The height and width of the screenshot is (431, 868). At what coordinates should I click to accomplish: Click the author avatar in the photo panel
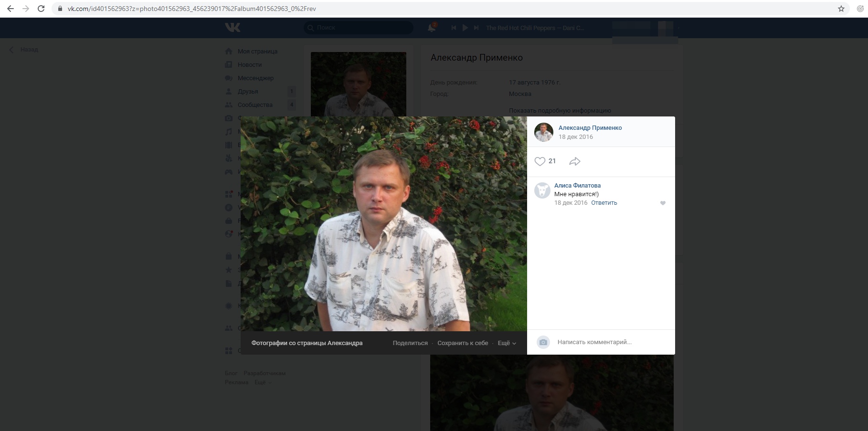coord(543,132)
